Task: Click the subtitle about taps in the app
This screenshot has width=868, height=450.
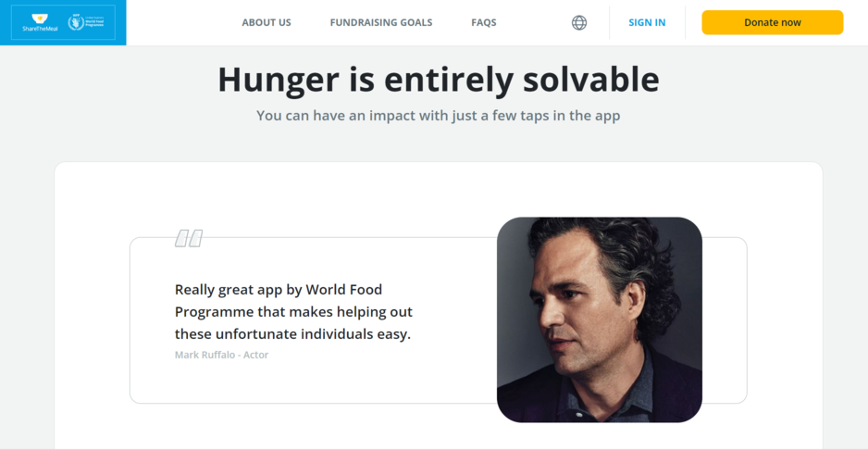Action: (439, 116)
